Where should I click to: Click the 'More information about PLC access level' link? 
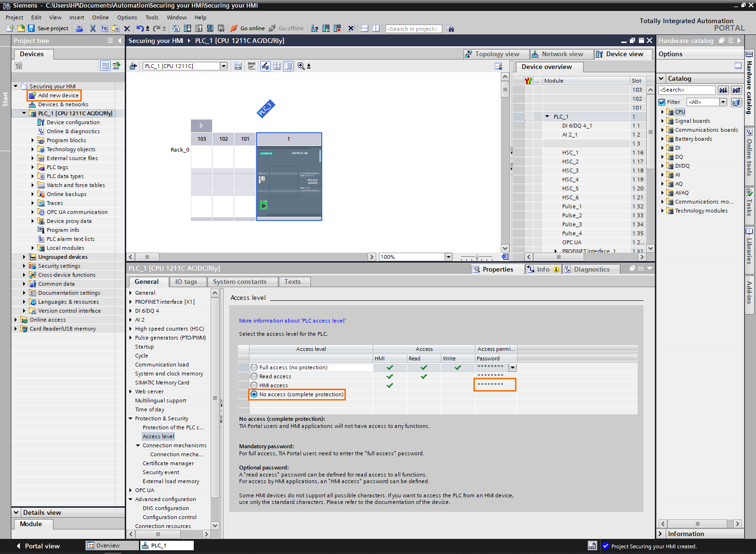(292, 320)
